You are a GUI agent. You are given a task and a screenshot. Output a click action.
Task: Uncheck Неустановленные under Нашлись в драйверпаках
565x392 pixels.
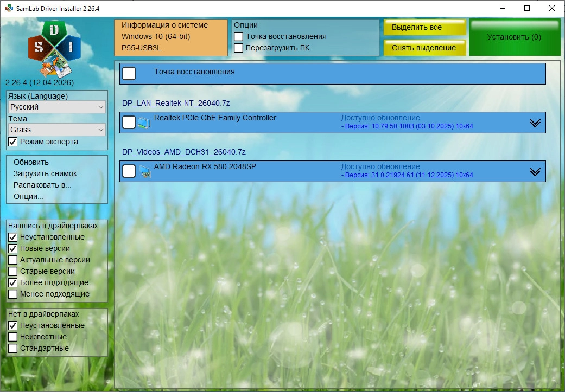[13, 237]
